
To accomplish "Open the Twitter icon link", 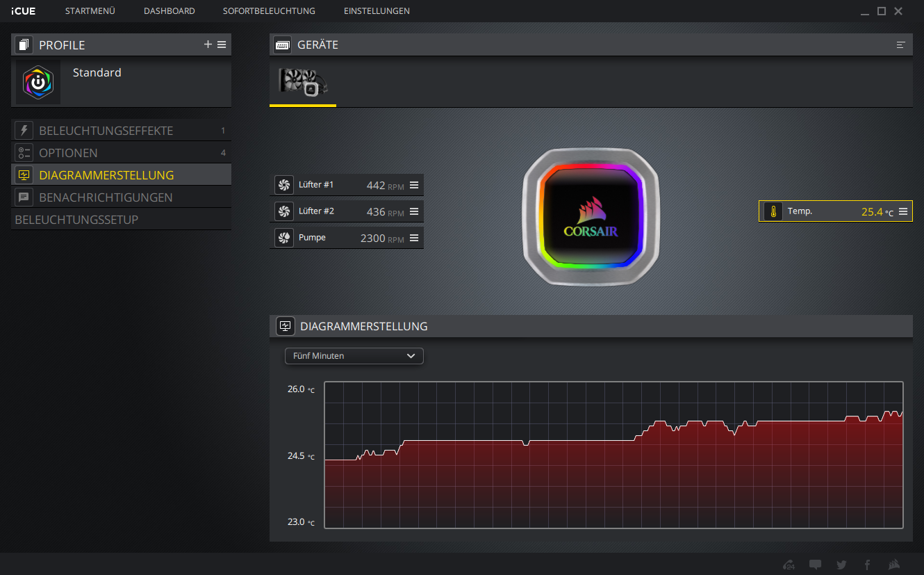I will pyautogui.click(x=841, y=565).
